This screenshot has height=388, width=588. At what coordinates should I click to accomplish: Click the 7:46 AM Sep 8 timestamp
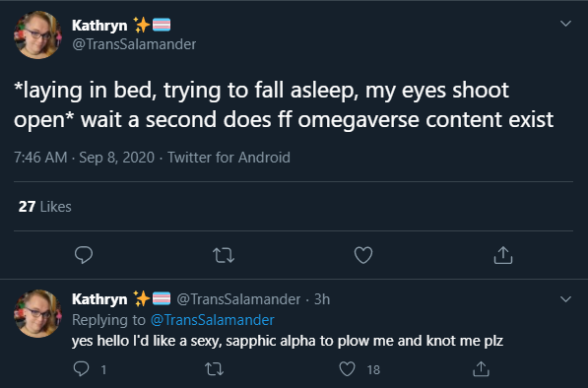click(84, 158)
